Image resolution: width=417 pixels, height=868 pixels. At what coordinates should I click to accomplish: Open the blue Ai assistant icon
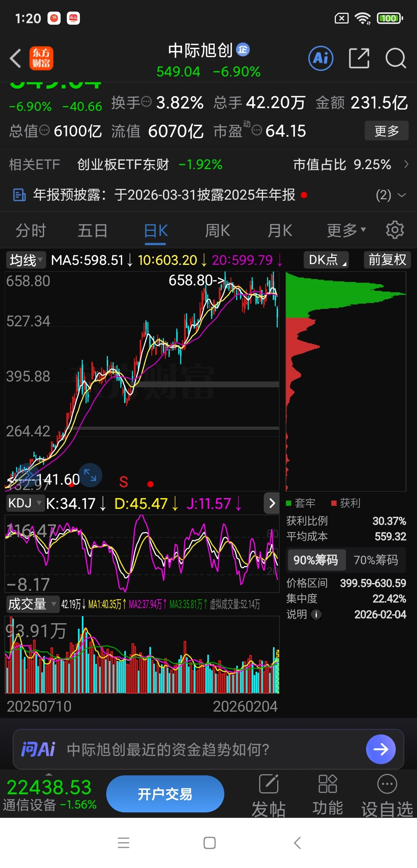click(321, 58)
